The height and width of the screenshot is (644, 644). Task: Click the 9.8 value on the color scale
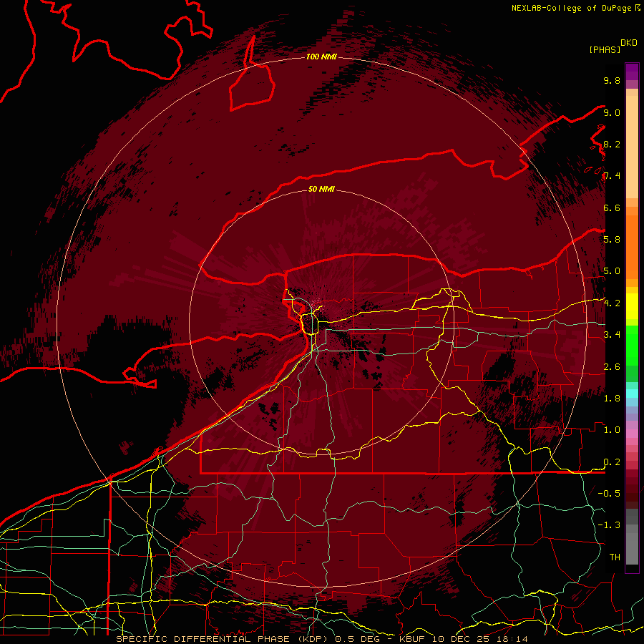612,80
